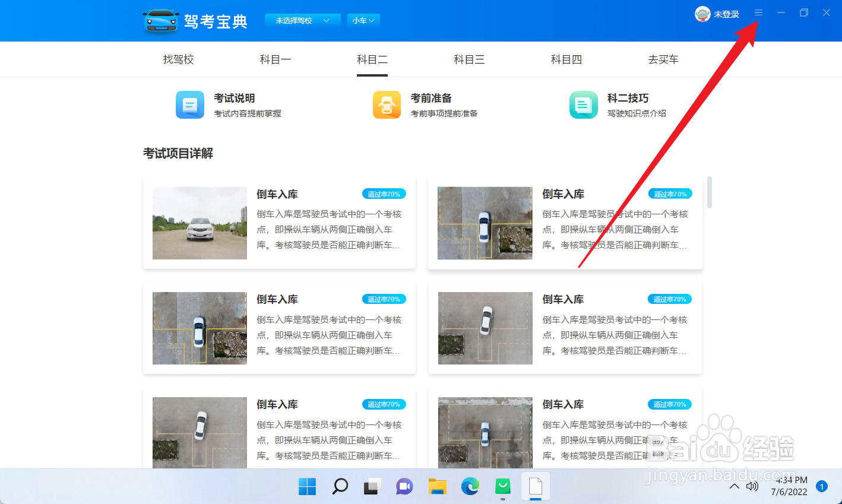Viewport: 842px width, 504px height.
Task: Click the user avatar icon beside 未登录
Action: pyautogui.click(x=702, y=14)
